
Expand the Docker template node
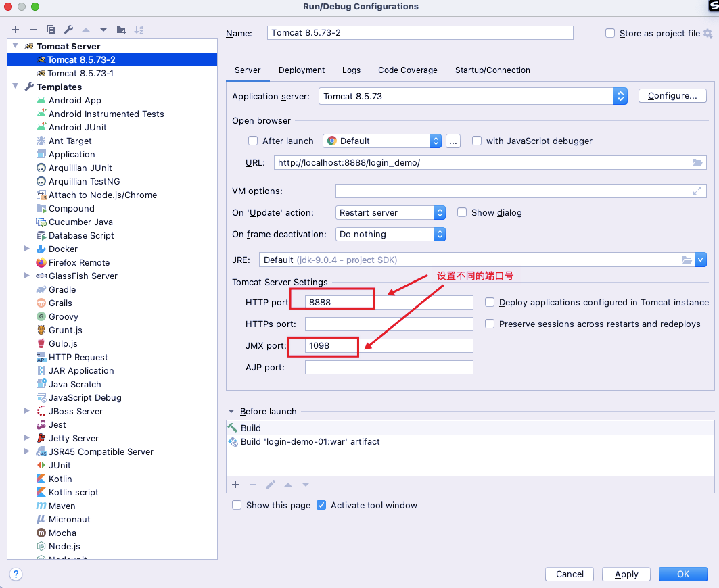click(26, 249)
